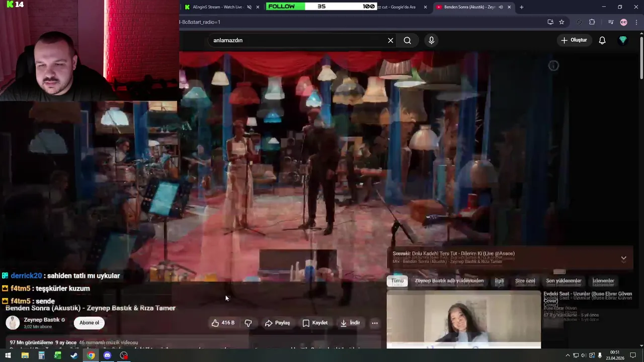Select the Son yüklenenler filter chip
The width and height of the screenshot is (644, 362).
tap(563, 281)
